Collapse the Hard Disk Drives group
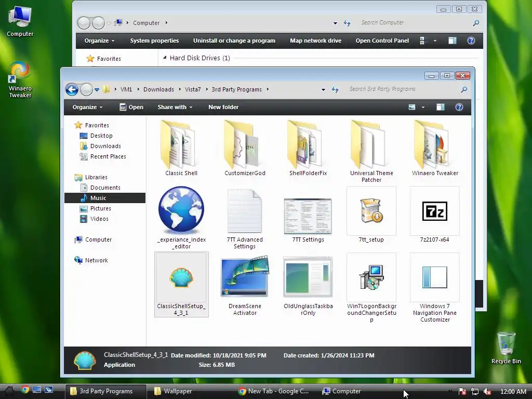 (x=165, y=58)
